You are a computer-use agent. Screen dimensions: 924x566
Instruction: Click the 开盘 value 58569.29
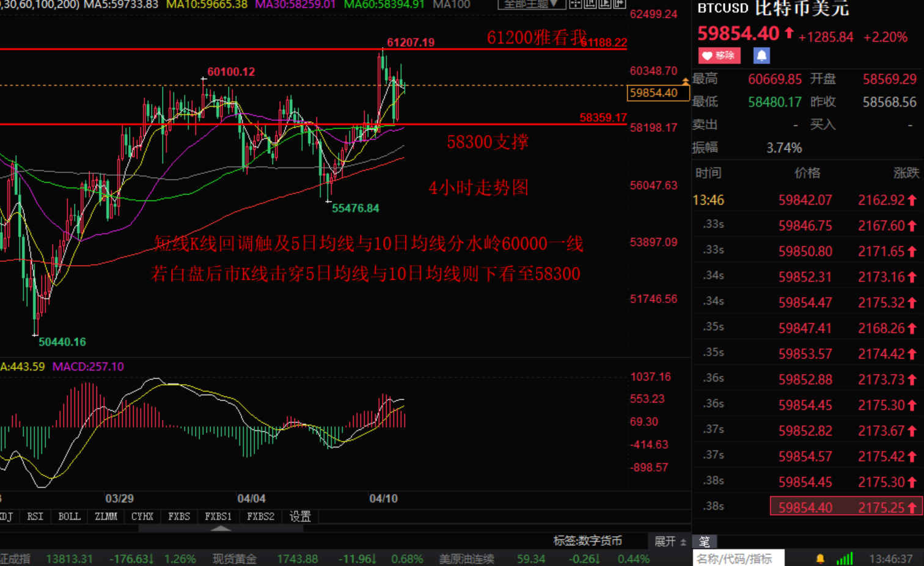(890, 79)
